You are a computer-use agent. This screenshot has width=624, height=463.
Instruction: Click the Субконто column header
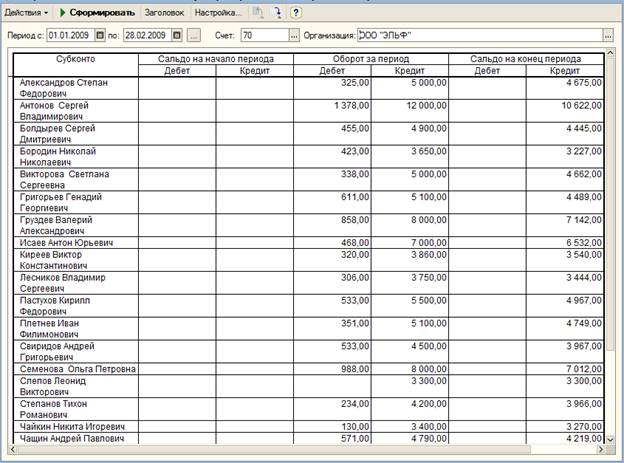75,59
